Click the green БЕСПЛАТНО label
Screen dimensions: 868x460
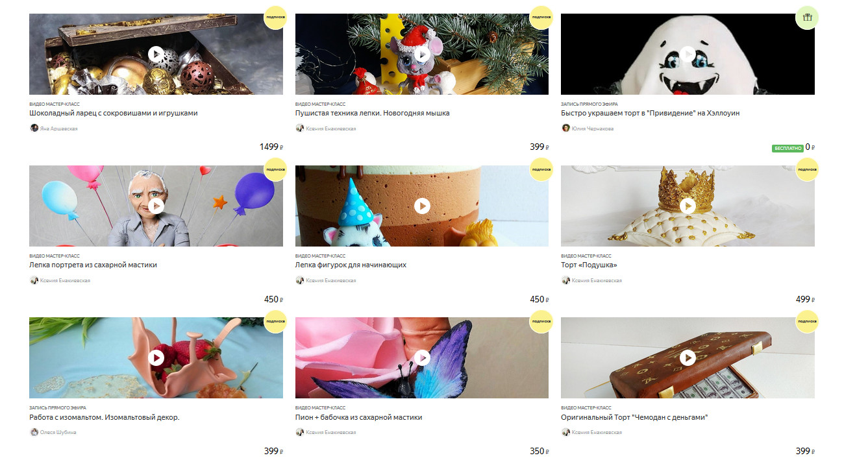(x=787, y=148)
